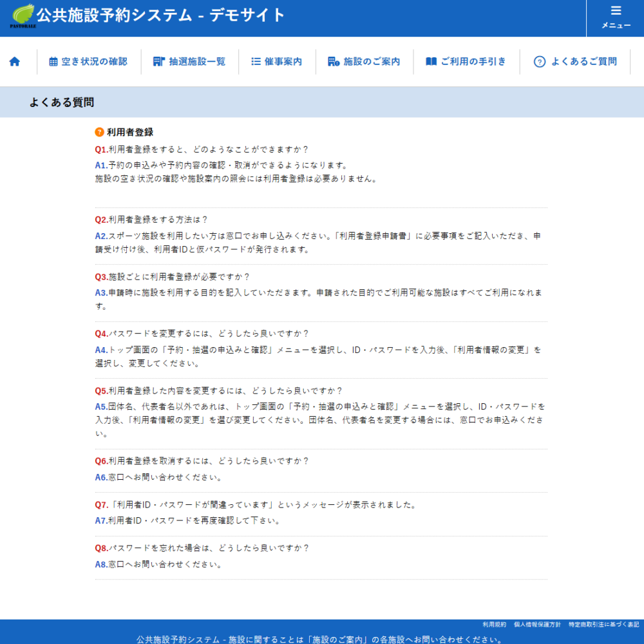
Task: Open the 施設のご案内 menu item
Action: click(372, 62)
